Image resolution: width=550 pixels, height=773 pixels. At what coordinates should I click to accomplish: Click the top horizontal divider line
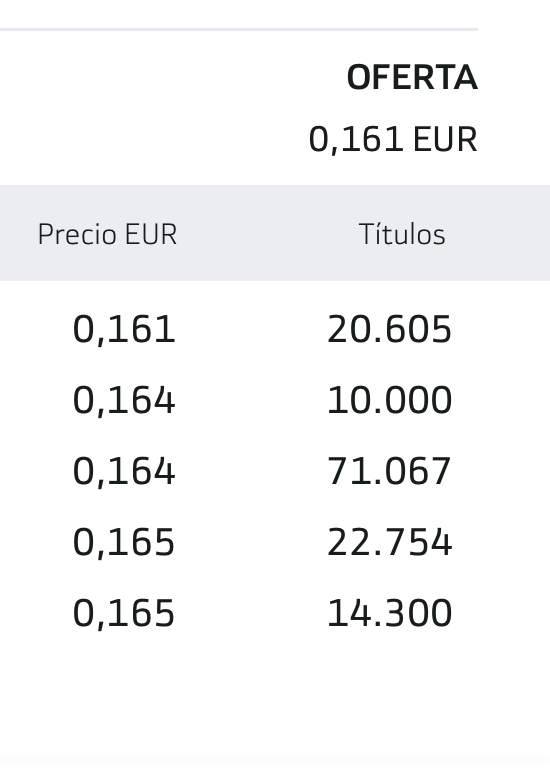[239, 30]
